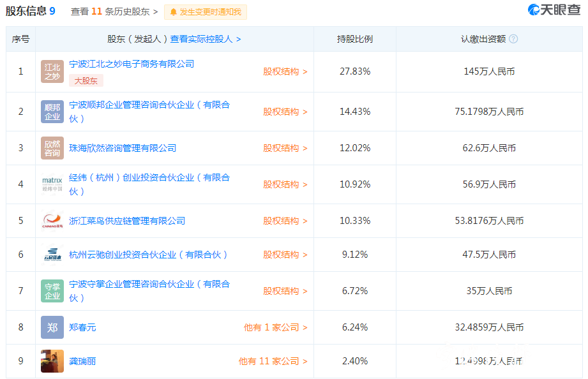Expand 股权结构 for 宁波守掌企业
Screen dimensions: 588x379
coord(285,291)
